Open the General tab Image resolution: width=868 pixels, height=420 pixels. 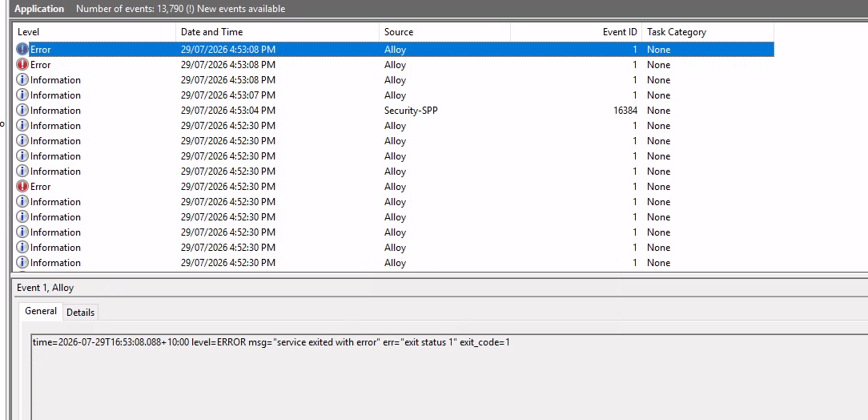40,311
